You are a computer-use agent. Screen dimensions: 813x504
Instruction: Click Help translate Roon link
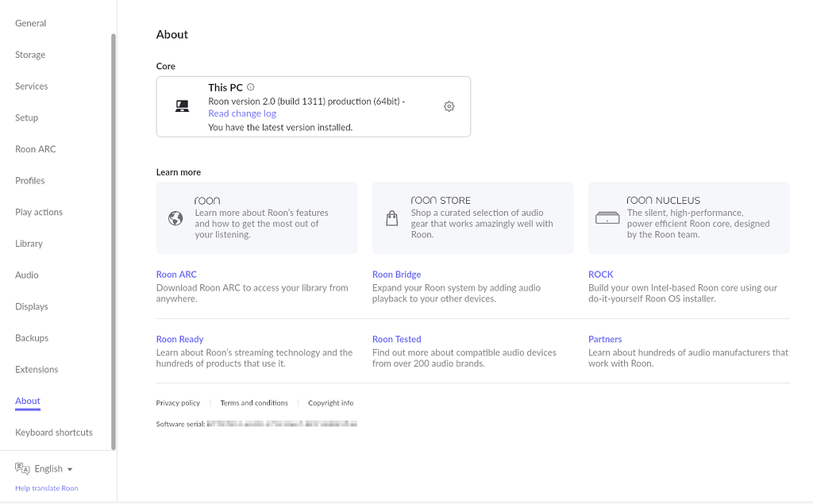tap(47, 488)
